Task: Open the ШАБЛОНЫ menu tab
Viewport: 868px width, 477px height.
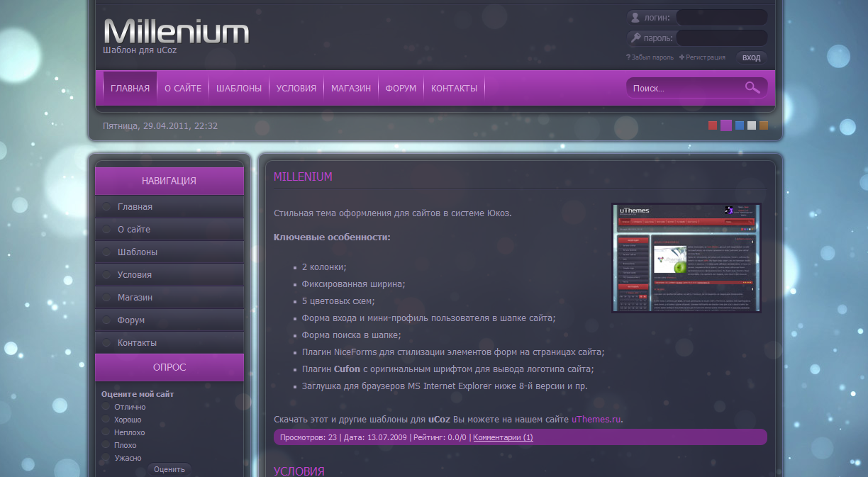Action: [x=239, y=89]
